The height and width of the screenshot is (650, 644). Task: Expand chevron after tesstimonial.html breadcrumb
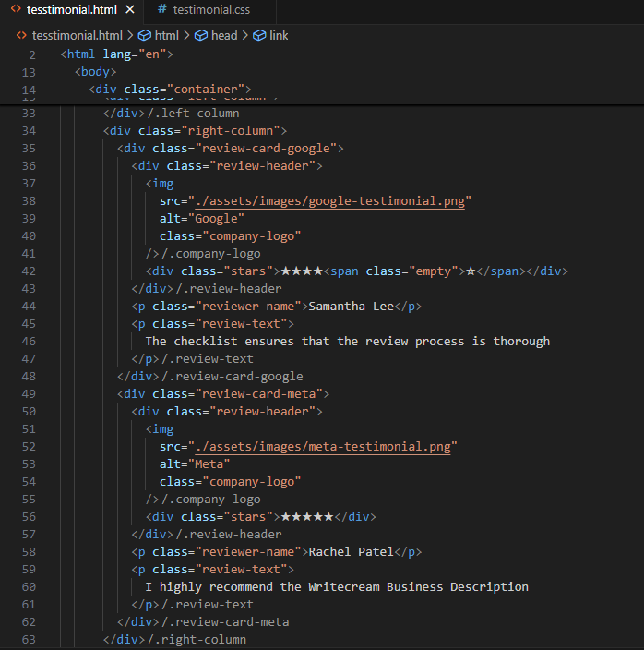coord(130,36)
